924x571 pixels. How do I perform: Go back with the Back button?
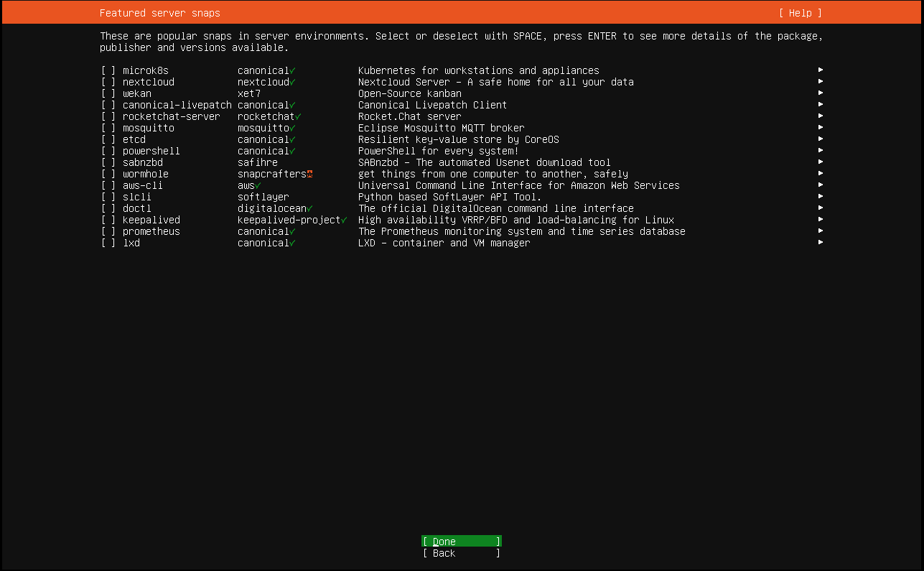click(x=461, y=553)
